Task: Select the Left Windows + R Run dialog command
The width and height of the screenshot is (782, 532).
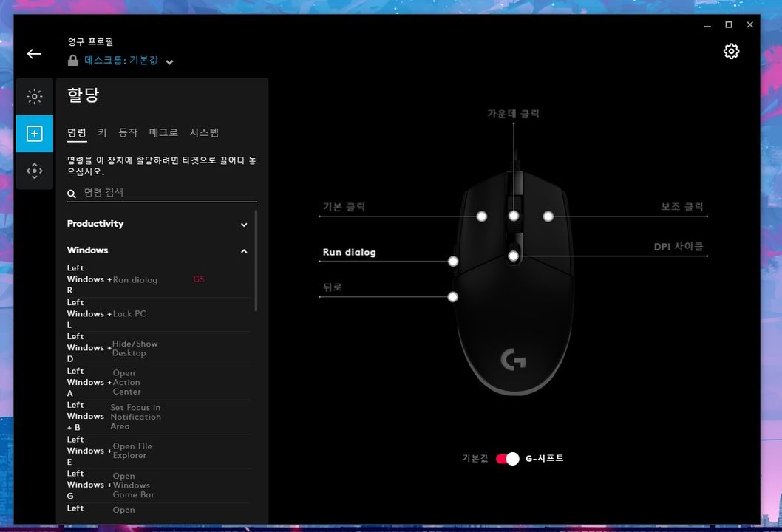Action: coord(159,279)
